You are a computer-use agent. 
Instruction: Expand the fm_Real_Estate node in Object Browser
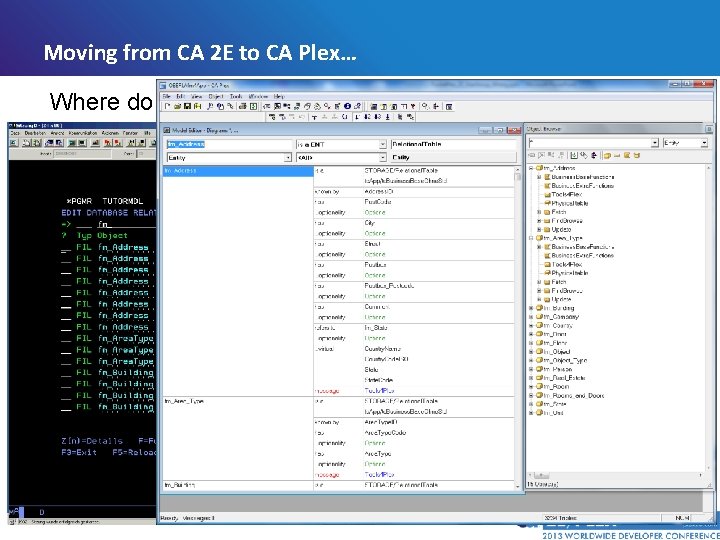tap(531, 378)
